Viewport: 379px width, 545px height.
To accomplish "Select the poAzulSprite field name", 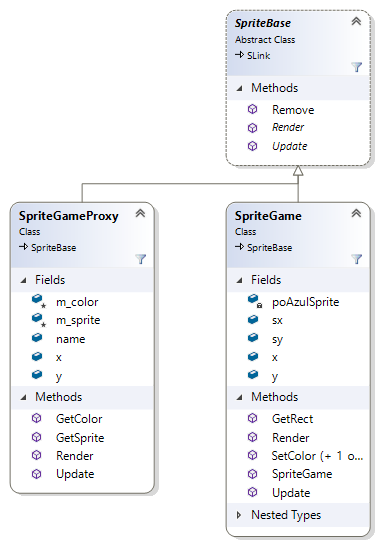I will click(306, 302).
